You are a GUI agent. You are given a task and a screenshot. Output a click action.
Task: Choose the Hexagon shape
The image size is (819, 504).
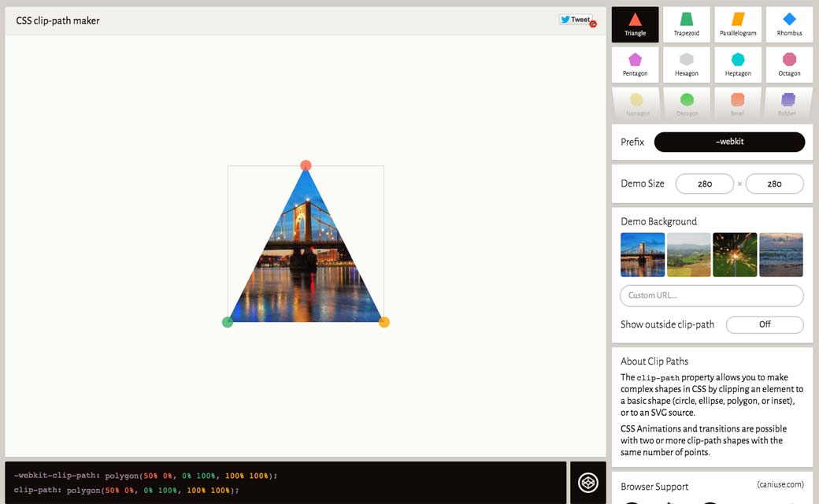click(686, 65)
